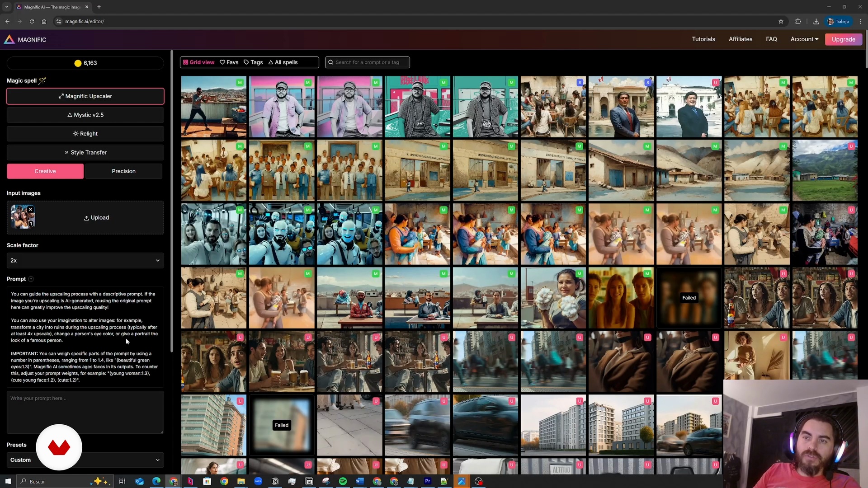Switch to Creative mode
The width and height of the screenshot is (868, 488).
pos(45,171)
